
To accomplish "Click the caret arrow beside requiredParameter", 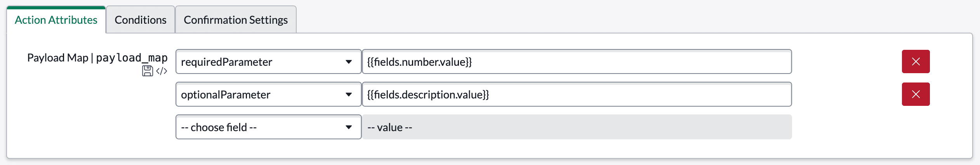I will click(x=349, y=62).
